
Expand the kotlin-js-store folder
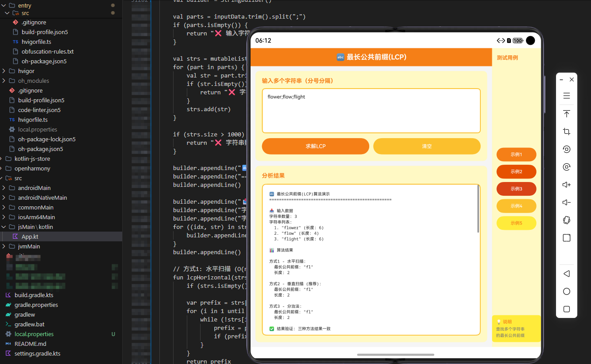(1, 159)
